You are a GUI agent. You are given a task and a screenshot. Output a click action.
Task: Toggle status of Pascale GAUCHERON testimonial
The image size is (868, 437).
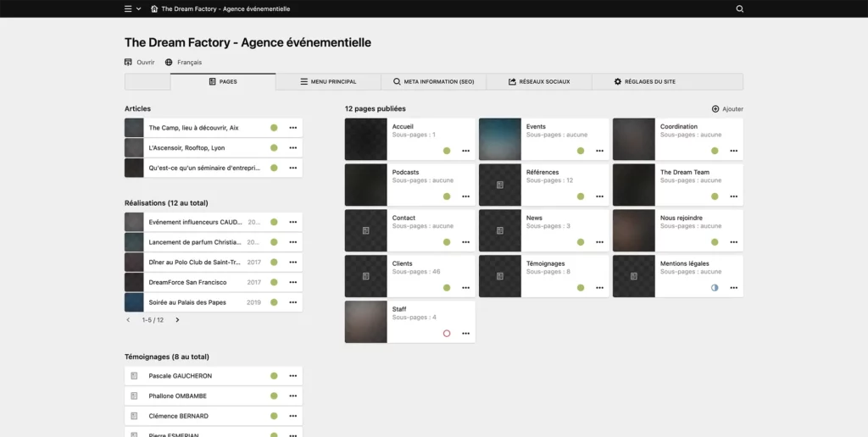pyautogui.click(x=274, y=375)
